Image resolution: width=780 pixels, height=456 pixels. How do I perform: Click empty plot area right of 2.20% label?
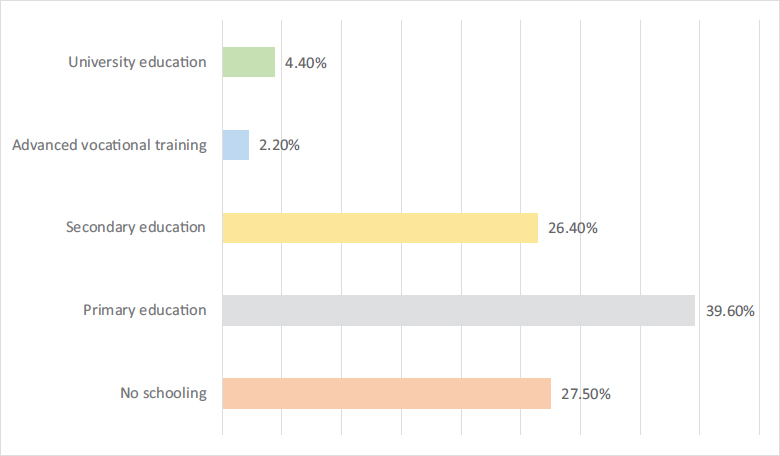(x=450, y=146)
